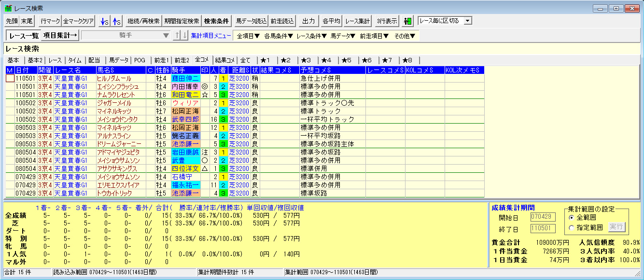Open the ★8 starred tab
Image resolution: width=644 pixels, height=280 pixels.
pyautogui.click(x=407, y=60)
